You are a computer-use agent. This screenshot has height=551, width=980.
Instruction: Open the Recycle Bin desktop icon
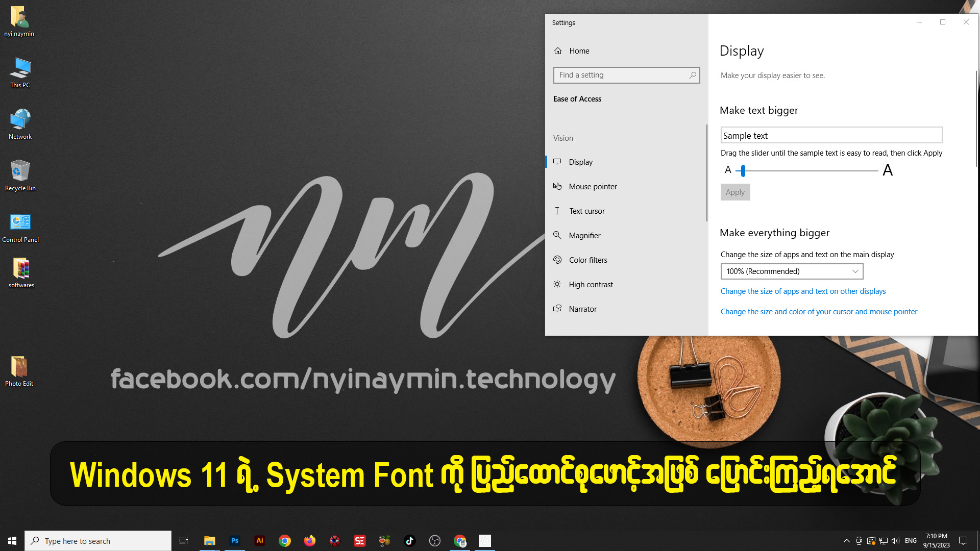pos(20,176)
